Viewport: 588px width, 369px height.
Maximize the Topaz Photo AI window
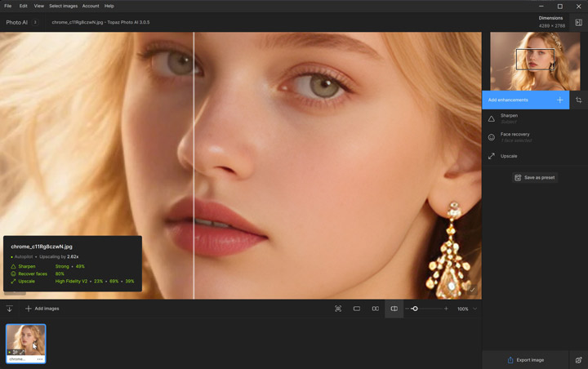[x=560, y=6]
